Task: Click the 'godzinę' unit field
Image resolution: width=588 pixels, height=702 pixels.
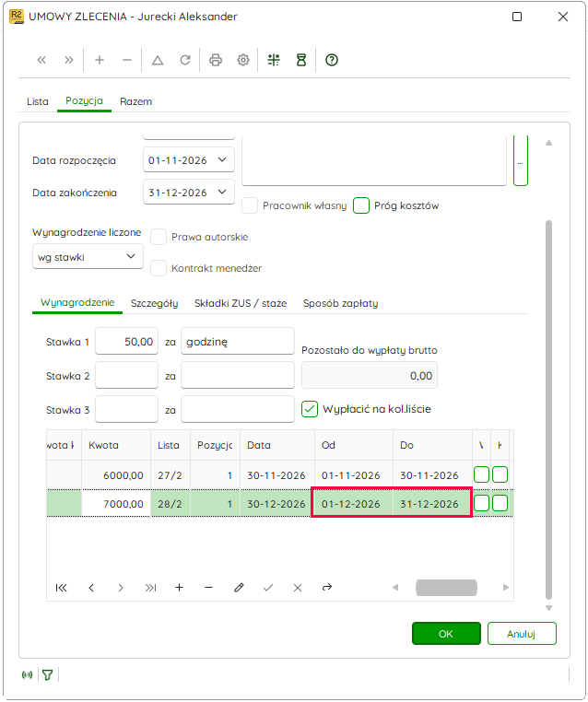Action: click(238, 342)
